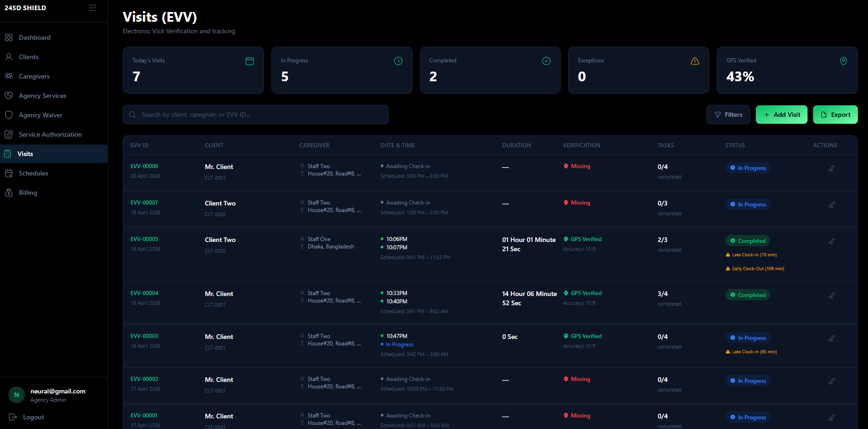
Task: Click In Progress link under 10:47PM
Action: [400, 344]
